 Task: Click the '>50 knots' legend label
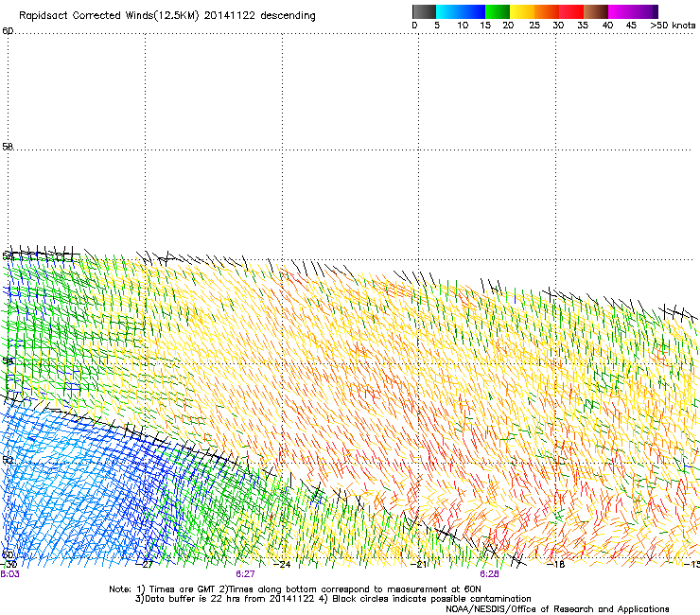pos(673,26)
